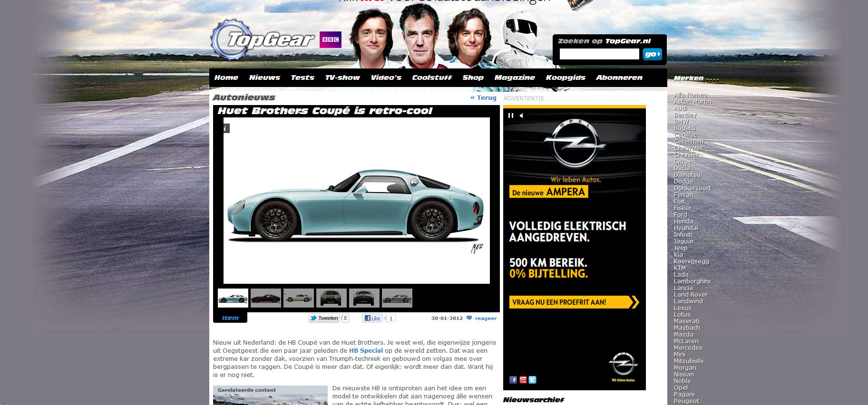Open the TV-show menu item
Image resolution: width=868 pixels, height=405 pixels.
[342, 77]
